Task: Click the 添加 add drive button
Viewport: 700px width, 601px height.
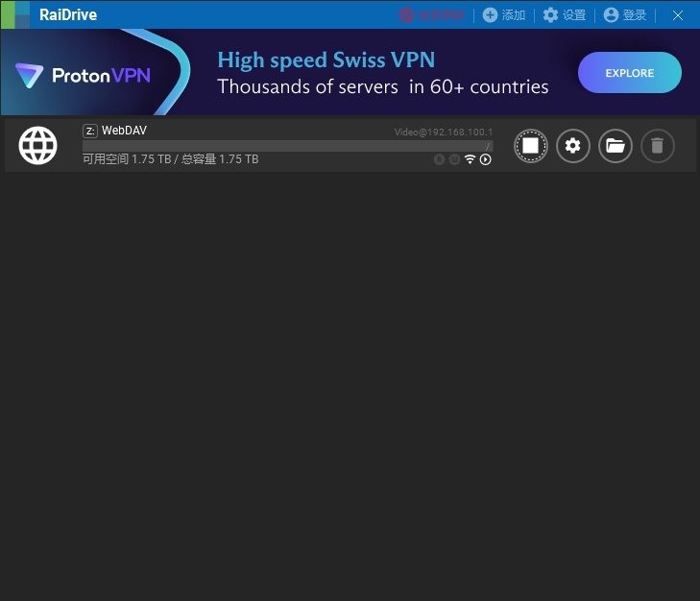Action: tap(504, 15)
